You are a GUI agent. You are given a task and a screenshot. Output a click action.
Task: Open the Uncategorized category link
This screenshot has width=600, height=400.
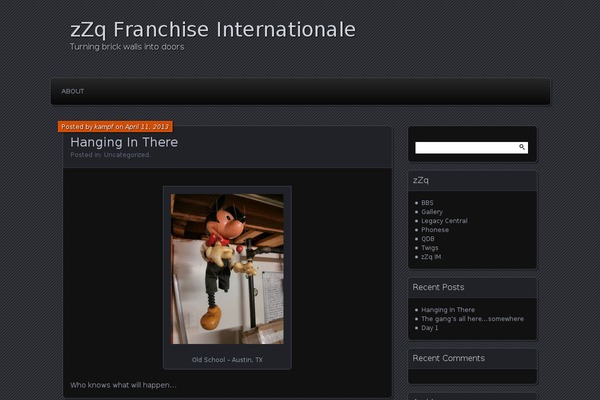coord(127,155)
